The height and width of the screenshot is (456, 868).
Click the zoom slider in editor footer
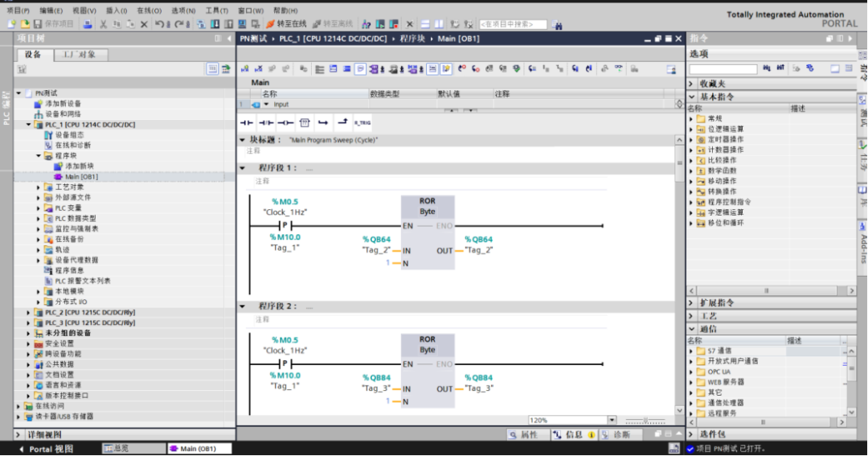[x=645, y=421]
